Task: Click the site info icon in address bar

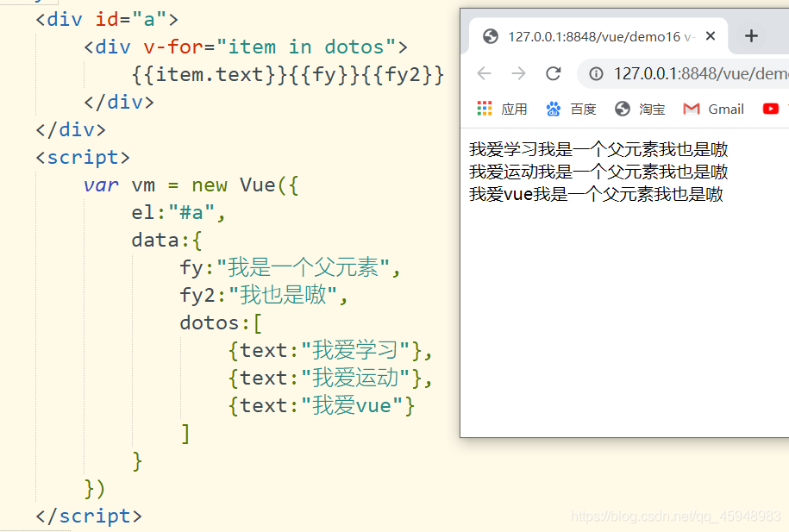Action: tap(596, 74)
